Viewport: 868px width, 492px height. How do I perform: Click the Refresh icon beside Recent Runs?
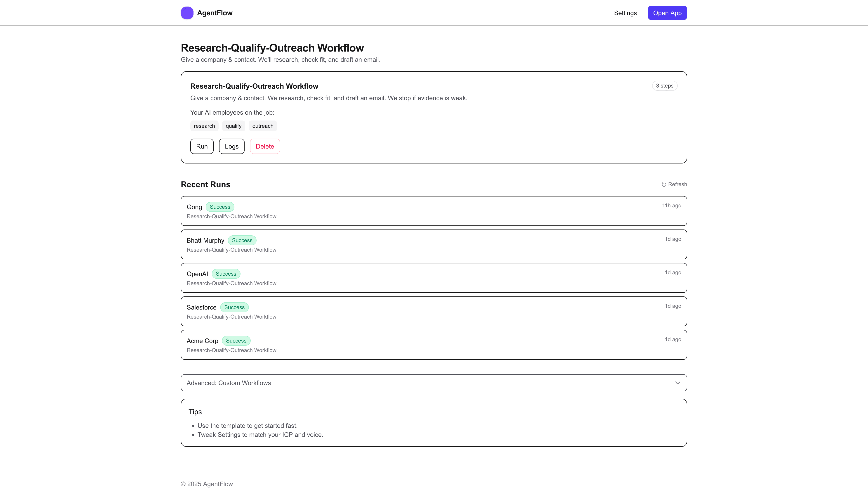coord(664,184)
